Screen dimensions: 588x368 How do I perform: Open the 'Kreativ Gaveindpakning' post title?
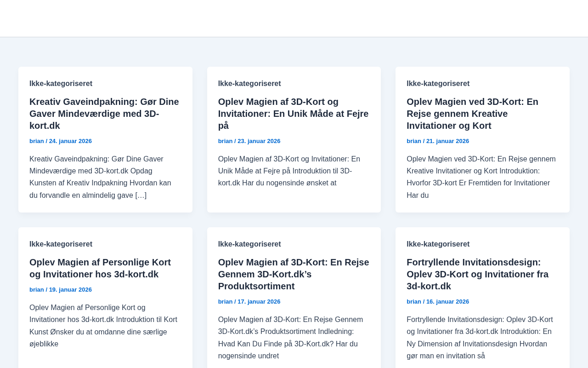(x=104, y=114)
